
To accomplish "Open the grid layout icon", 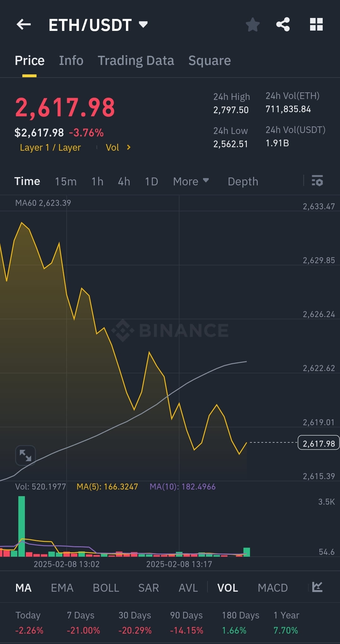I will (x=316, y=24).
